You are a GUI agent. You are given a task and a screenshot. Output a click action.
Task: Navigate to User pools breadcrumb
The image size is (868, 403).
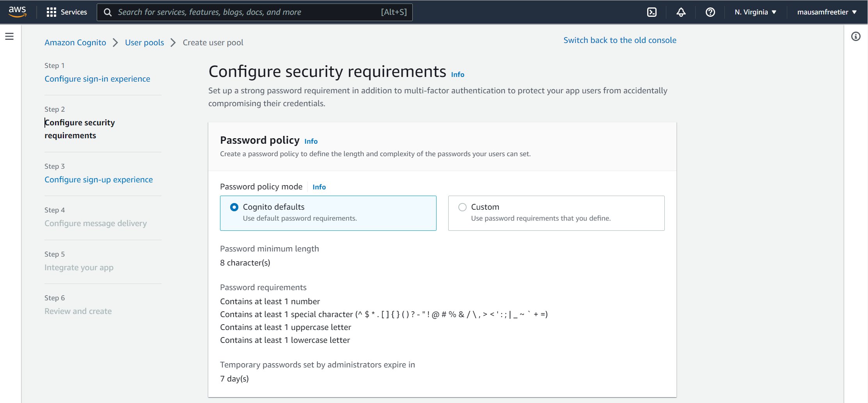(144, 43)
